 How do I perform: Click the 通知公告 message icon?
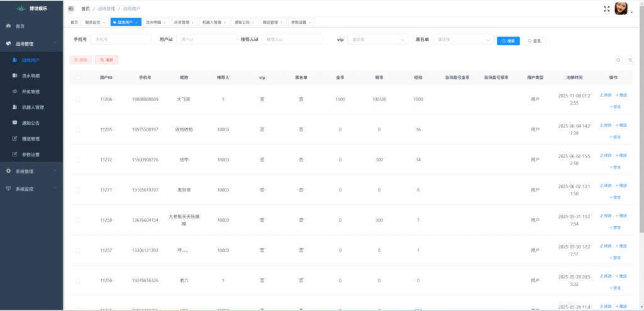click(15, 123)
